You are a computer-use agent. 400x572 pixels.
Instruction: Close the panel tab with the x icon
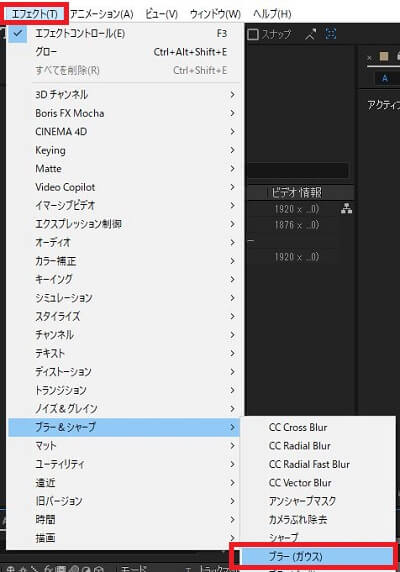369,57
